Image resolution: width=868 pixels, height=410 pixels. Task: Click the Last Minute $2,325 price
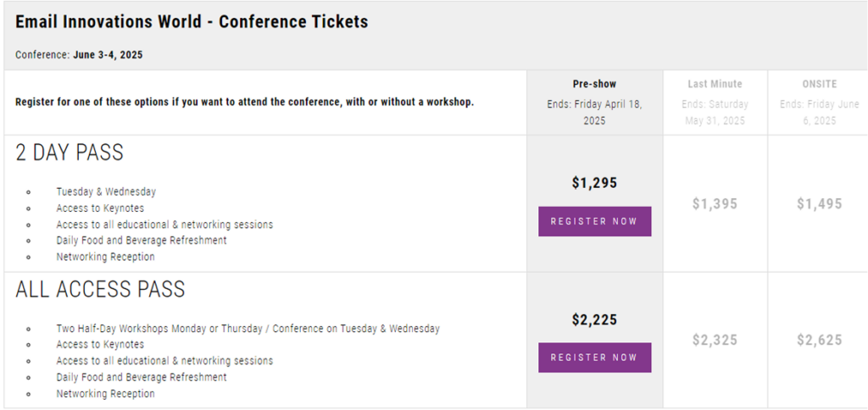coord(715,340)
